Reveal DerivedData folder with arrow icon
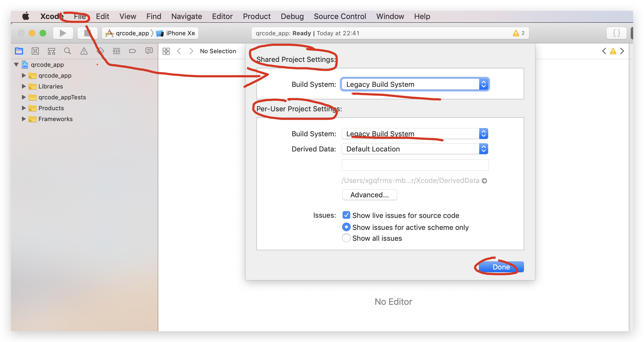 click(484, 181)
